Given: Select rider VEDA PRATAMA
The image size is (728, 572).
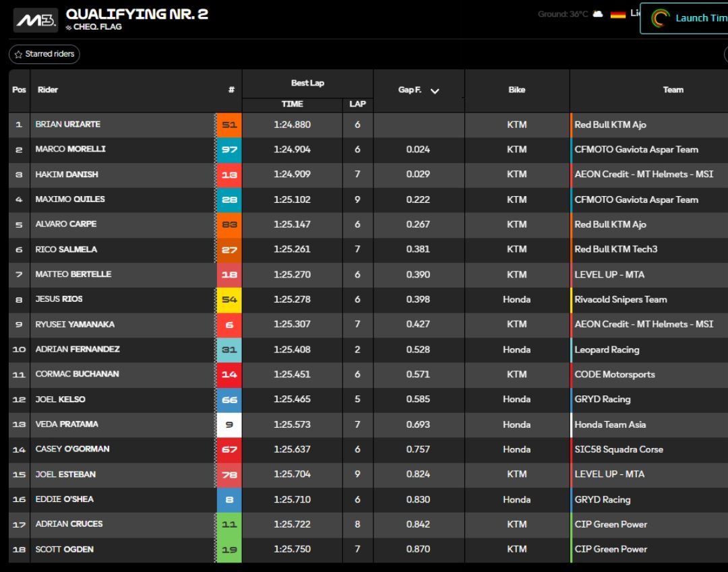Looking at the screenshot, I should [67, 424].
